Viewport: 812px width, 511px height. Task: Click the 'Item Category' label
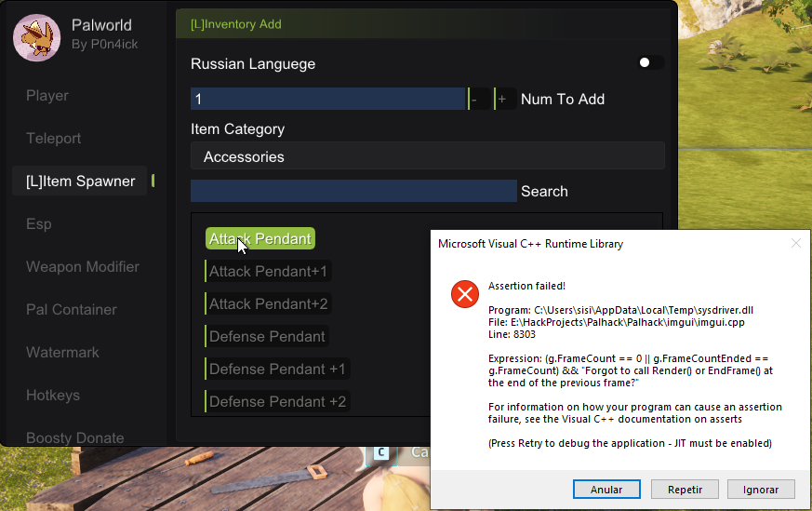(237, 129)
